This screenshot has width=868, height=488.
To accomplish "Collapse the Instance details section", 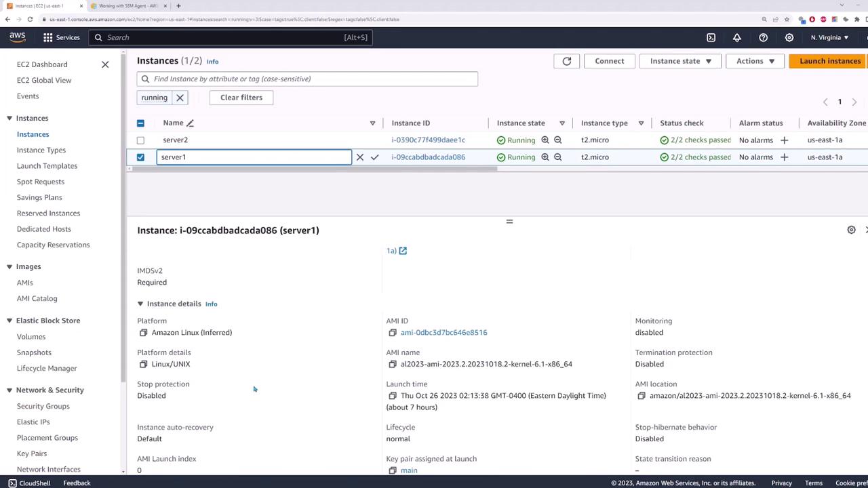I will (x=140, y=304).
